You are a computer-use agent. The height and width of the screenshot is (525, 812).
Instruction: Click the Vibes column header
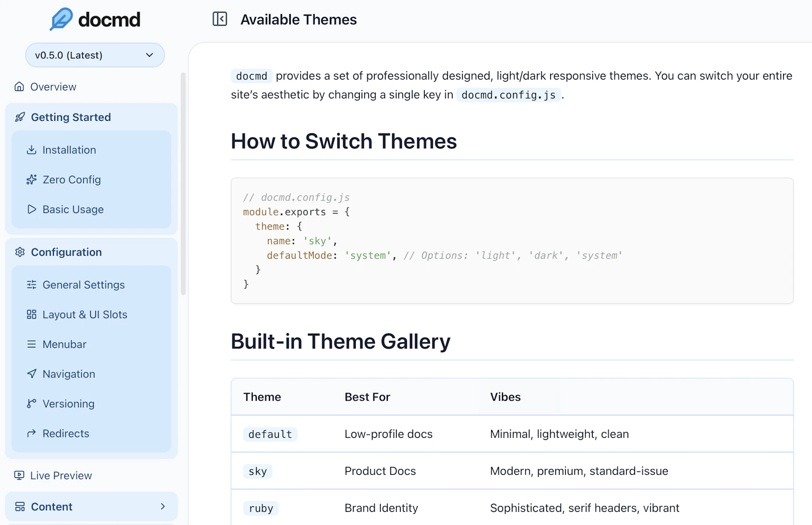(505, 397)
